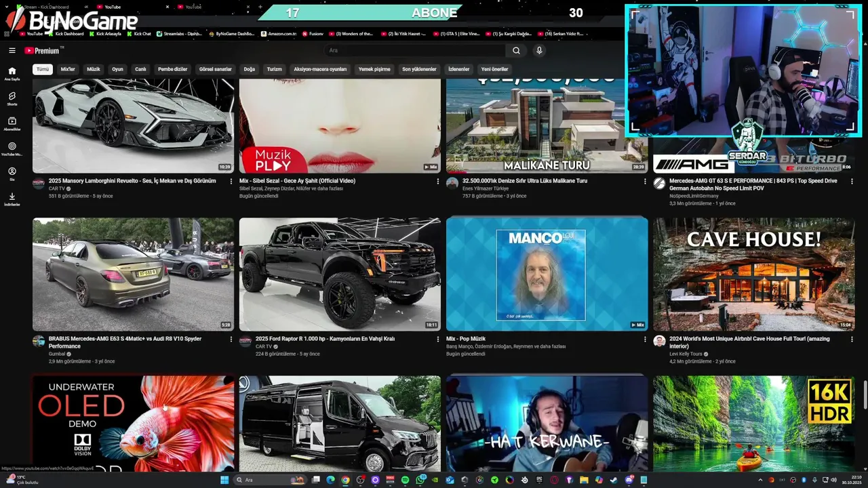Play the black Ford Raptor truck thumbnail

coord(340,274)
